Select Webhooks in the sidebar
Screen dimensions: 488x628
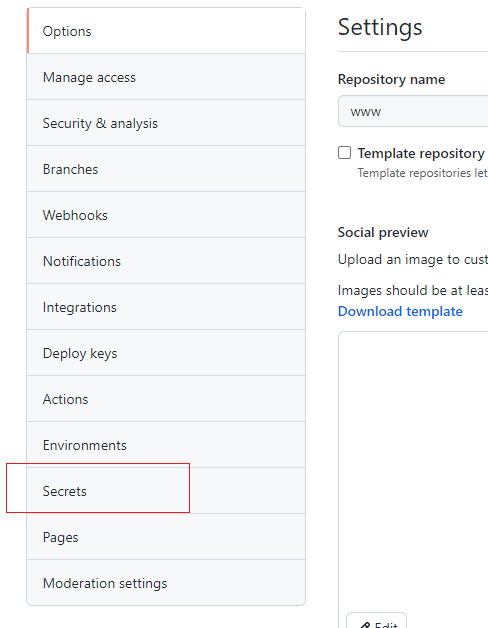pyautogui.click(x=166, y=215)
